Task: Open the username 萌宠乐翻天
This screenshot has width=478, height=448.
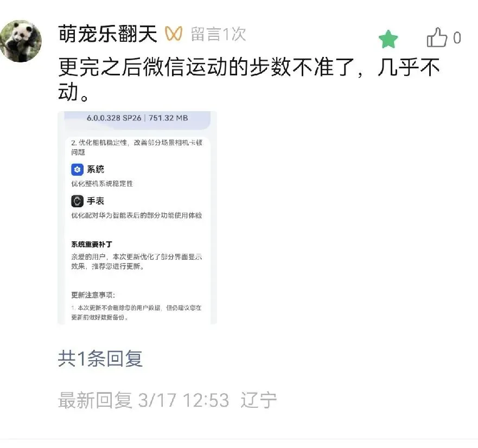Action: click(x=107, y=34)
